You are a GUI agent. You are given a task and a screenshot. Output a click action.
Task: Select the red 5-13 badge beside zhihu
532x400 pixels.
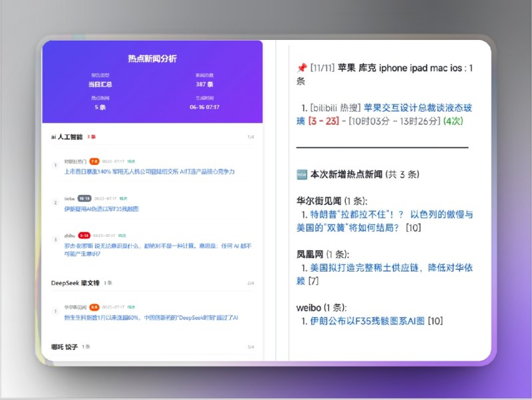84,236
